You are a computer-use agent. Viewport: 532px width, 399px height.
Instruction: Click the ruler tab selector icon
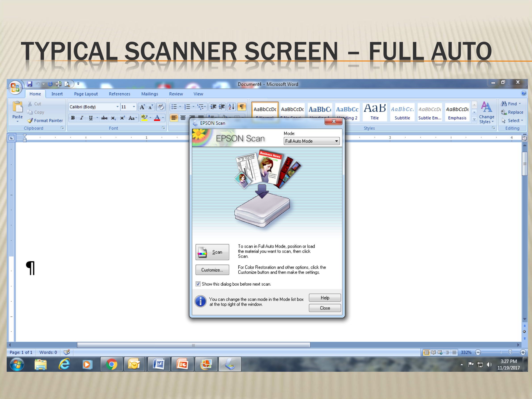point(12,138)
